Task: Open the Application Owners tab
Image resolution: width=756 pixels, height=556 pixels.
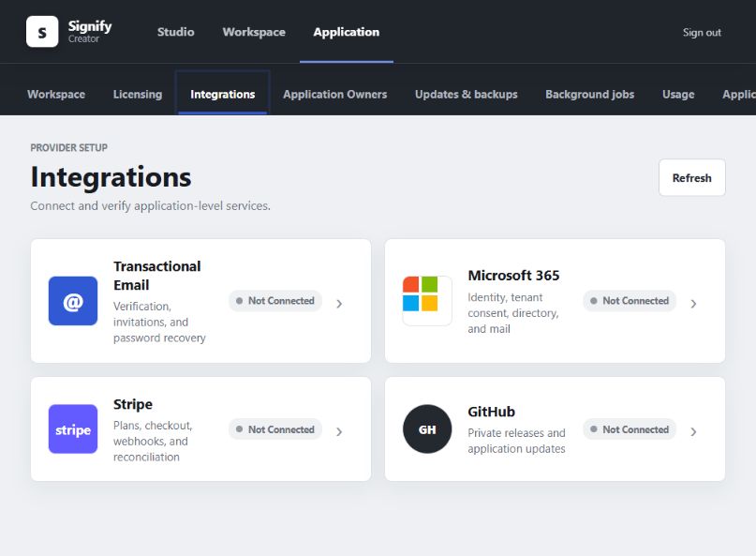Action: (x=335, y=94)
